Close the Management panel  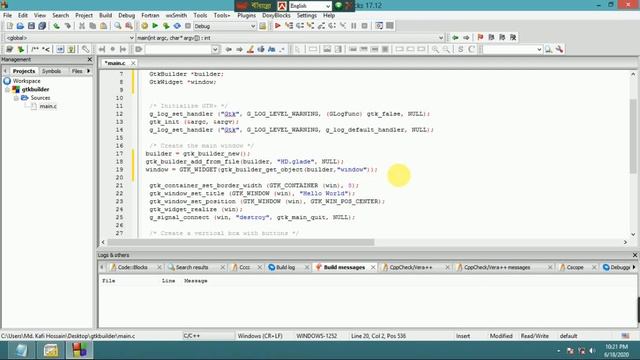tap(90, 60)
